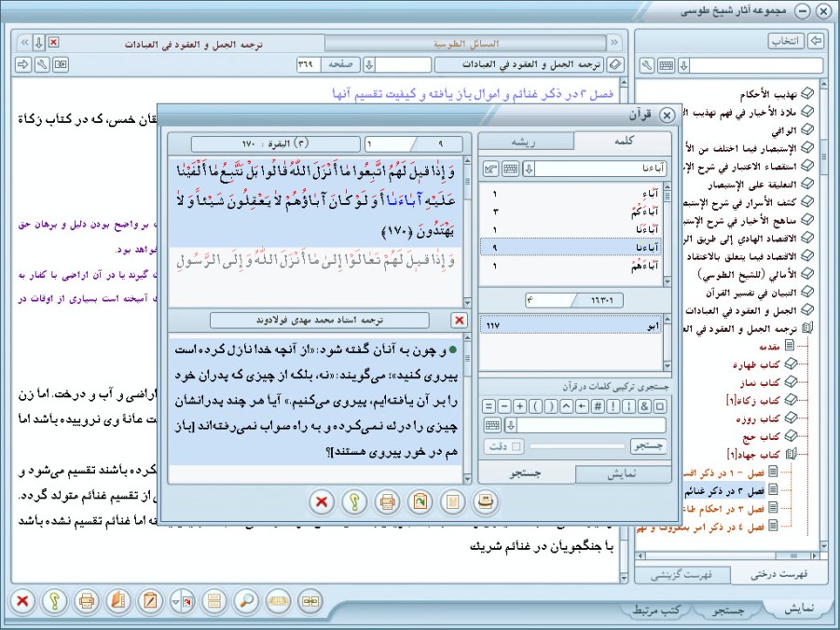Switch to the ریشه tab
This screenshot has width=840, height=630.
click(x=524, y=142)
